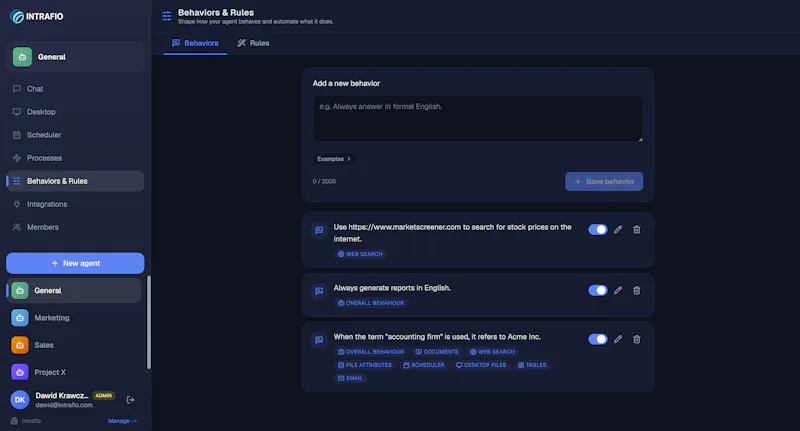Click OVERALL BEHAVIOUR tag under English reports behavior

pos(371,303)
